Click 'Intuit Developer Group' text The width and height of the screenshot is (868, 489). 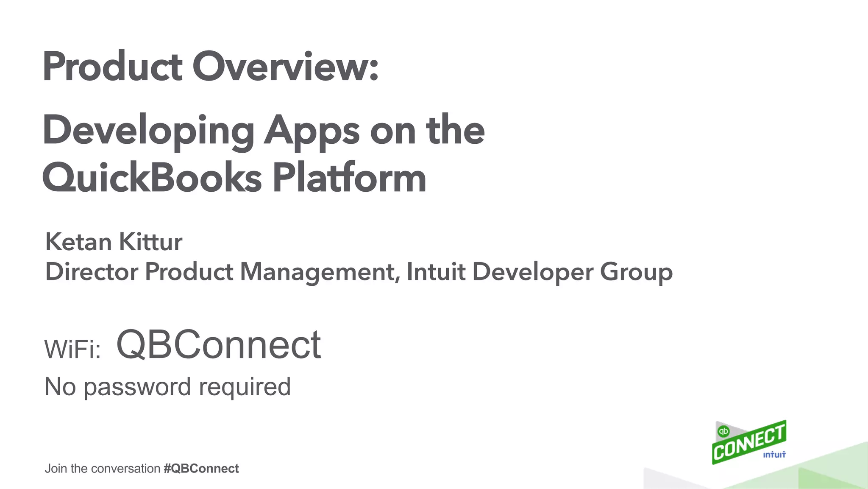pos(539,272)
